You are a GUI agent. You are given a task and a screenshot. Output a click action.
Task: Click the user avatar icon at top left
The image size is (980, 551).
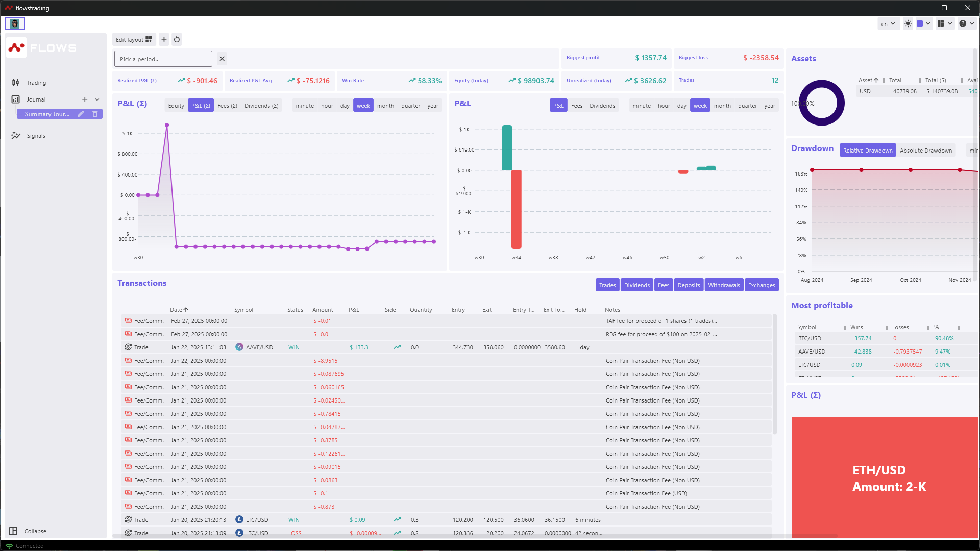coord(15,23)
